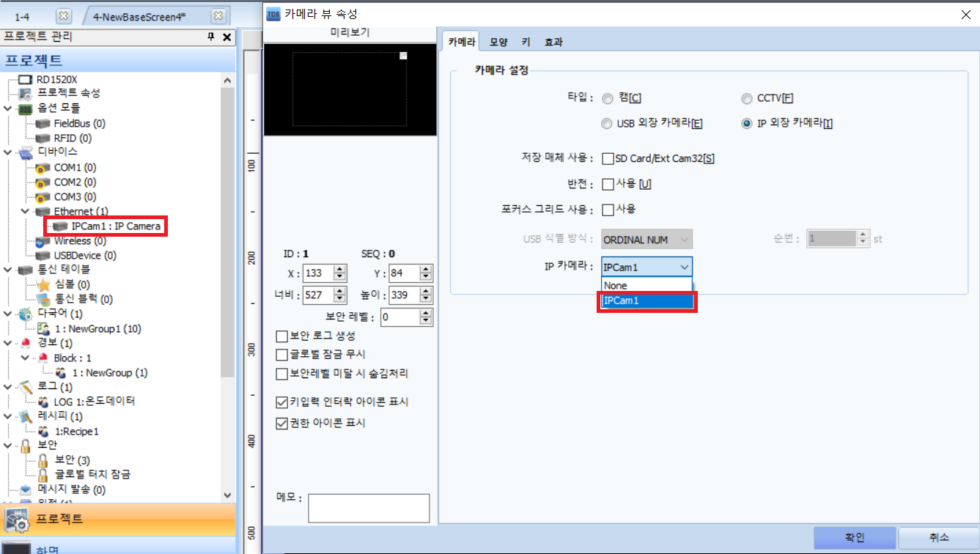The height and width of the screenshot is (554, 980).
Task: Select the RFID (0) icon
Action: 43,138
